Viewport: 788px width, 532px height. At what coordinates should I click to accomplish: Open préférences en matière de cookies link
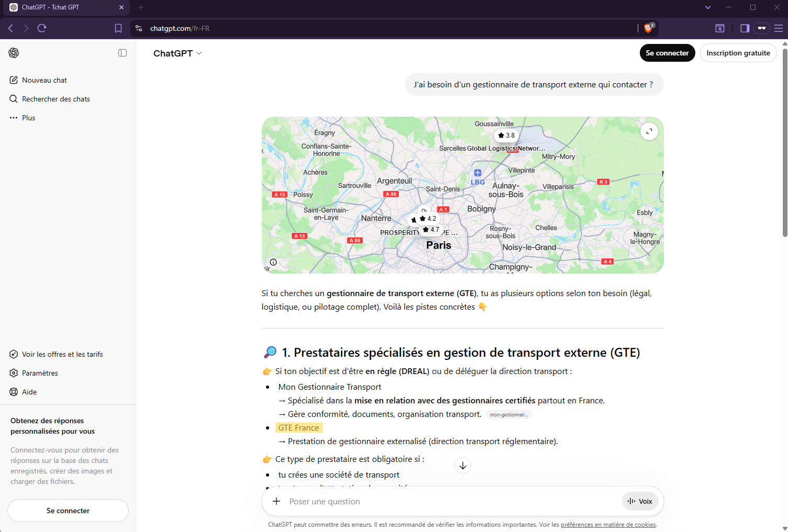click(608, 525)
